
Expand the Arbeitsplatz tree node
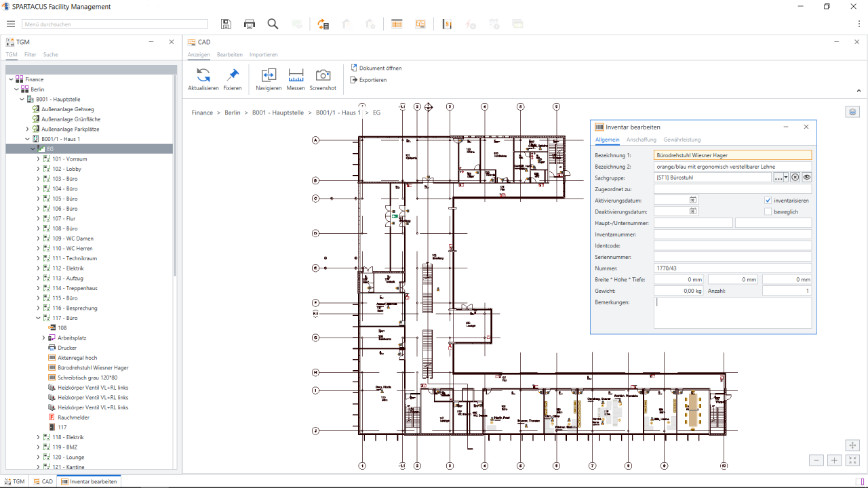(x=43, y=338)
